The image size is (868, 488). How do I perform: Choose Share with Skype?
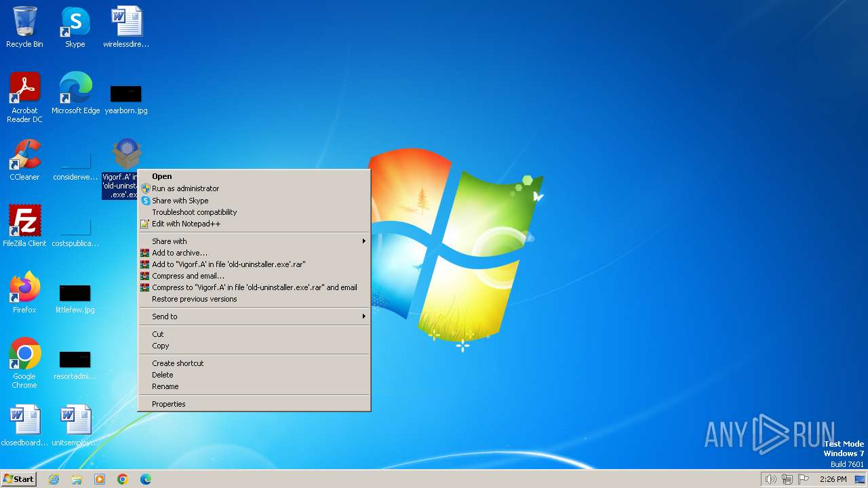click(254, 201)
